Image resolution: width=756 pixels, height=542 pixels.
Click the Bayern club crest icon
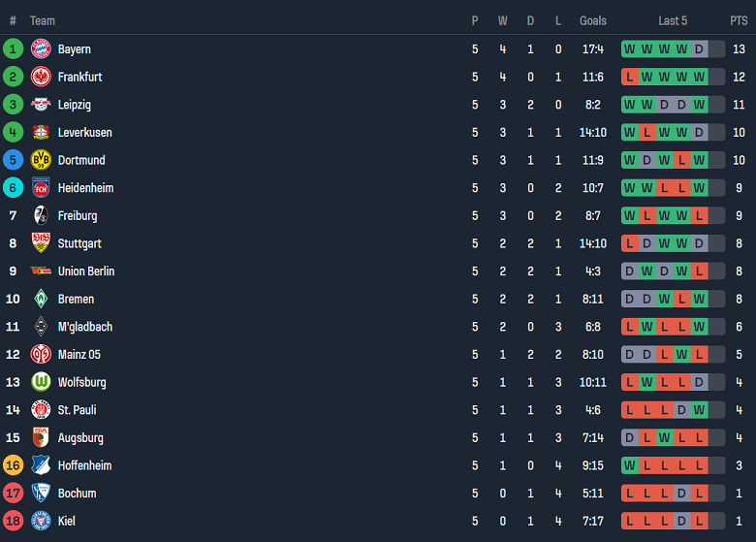(x=41, y=48)
